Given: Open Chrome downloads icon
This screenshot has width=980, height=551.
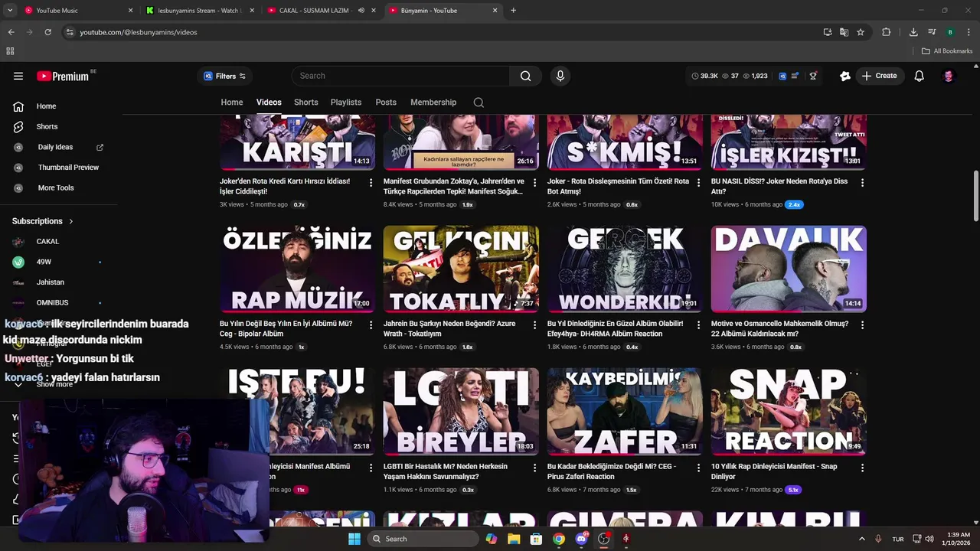Looking at the screenshot, I should coord(913,32).
